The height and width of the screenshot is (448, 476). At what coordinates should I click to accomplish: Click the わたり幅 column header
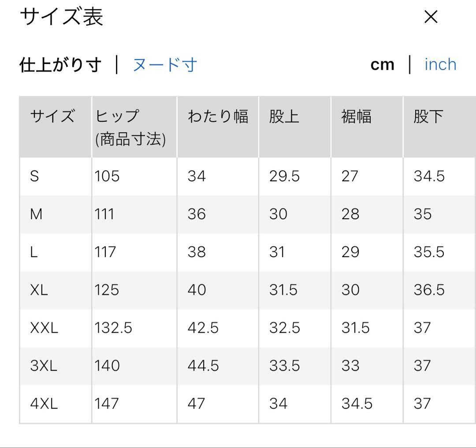[218, 116]
